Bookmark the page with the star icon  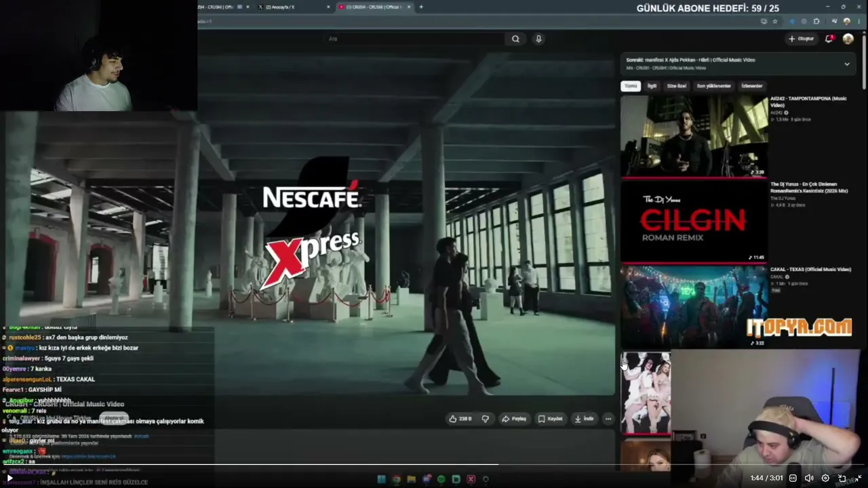(x=775, y=21)
